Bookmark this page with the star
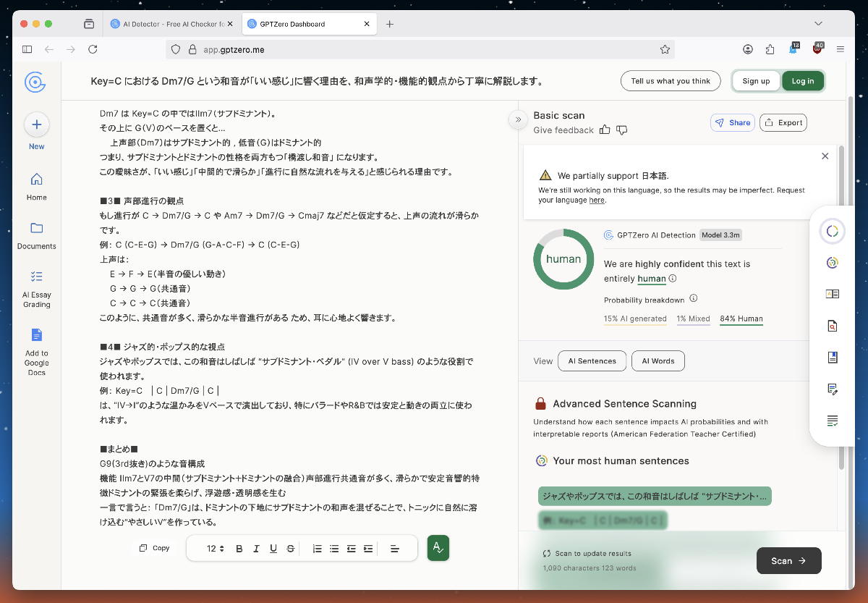This screenshot has width=868, height=603. point(665,49)
